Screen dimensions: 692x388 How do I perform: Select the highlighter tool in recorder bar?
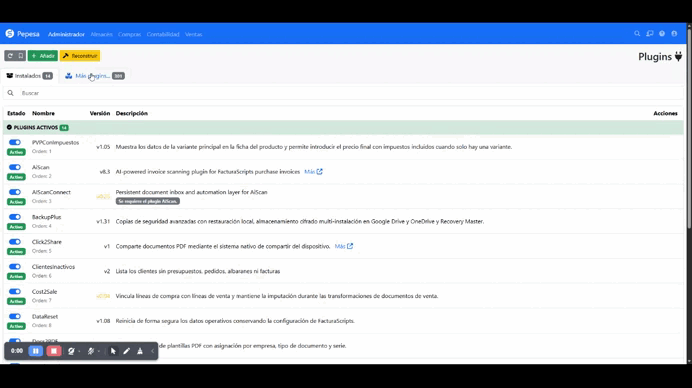(x=140, y=351)
